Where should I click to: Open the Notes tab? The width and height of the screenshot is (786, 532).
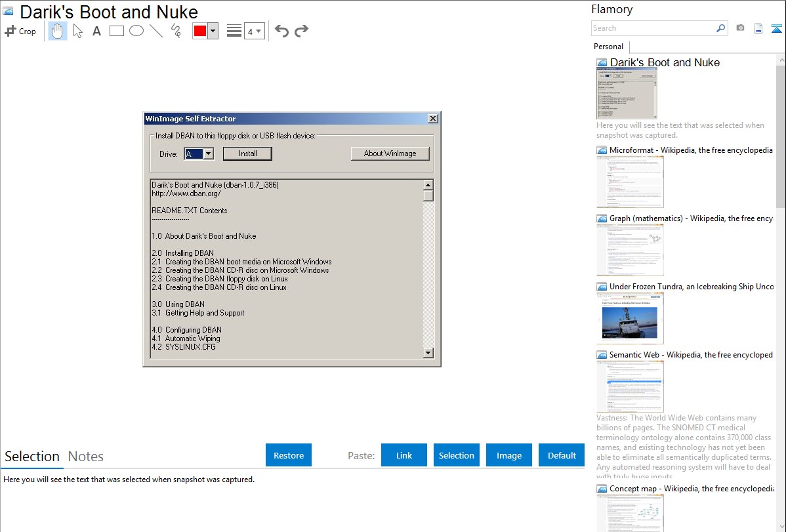point(86,457)
